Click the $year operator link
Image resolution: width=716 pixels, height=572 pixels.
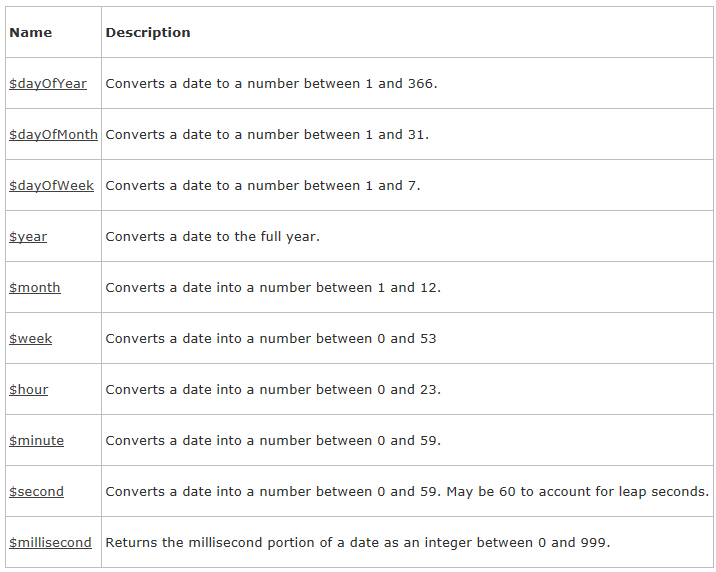pyautogui.click(x=28, y=237)
